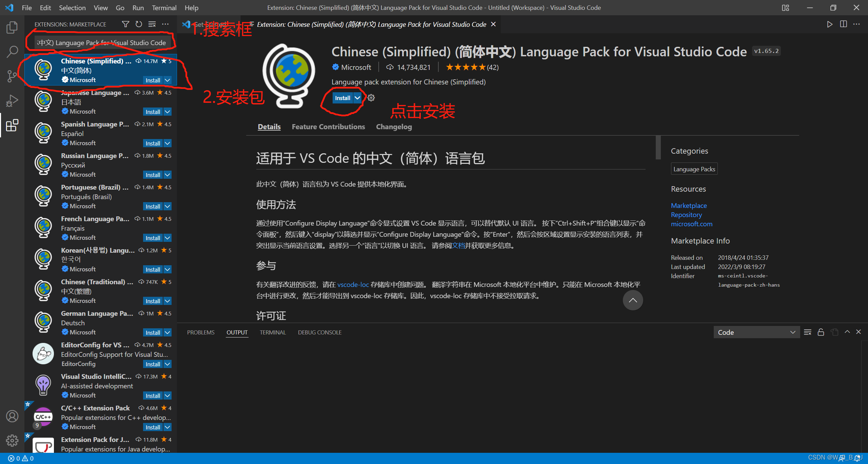Open the Explorer view in activity bar
The height and width of the screenshot is (464, 868).
click(x=12, y=27)
